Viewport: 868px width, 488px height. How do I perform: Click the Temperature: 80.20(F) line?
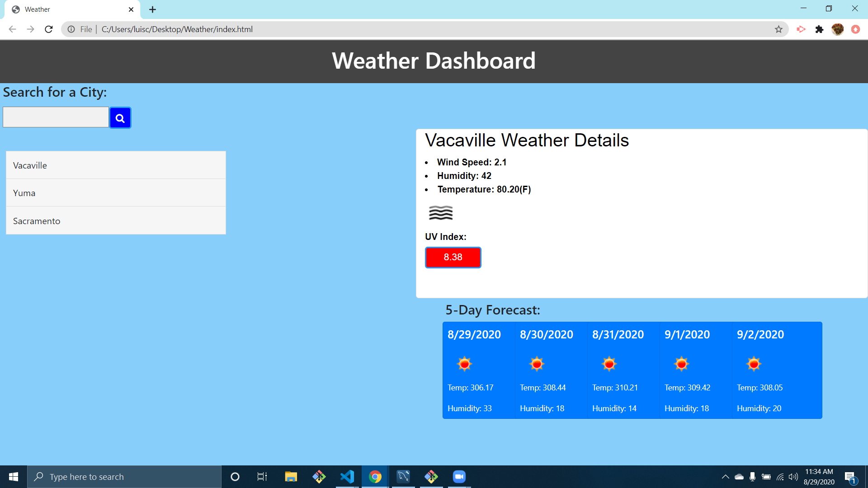point(484,189)
